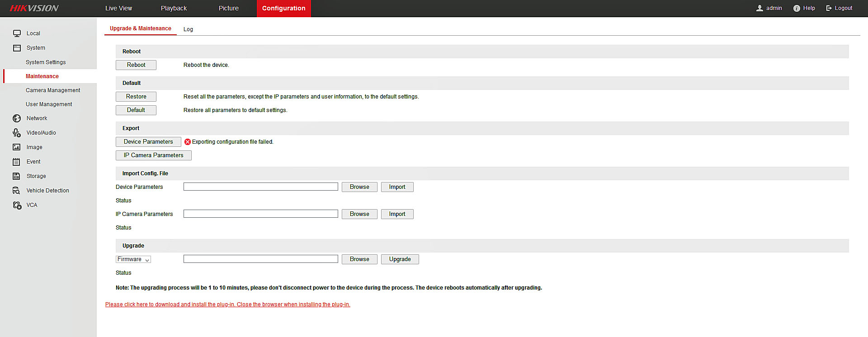Open the Firmware upgrade type dropdown
The width and height of the screenshot is (868, 337).
(133, 259)
